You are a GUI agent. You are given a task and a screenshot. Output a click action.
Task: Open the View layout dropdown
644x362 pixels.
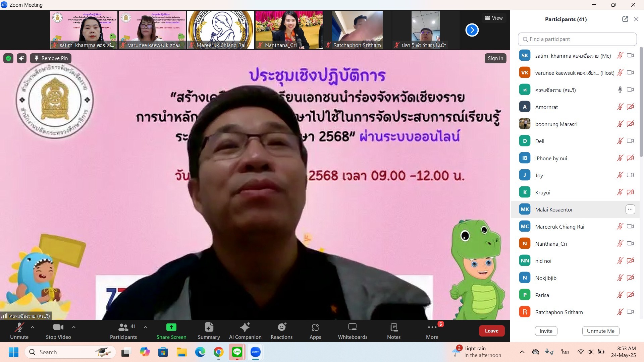(494, 18)
